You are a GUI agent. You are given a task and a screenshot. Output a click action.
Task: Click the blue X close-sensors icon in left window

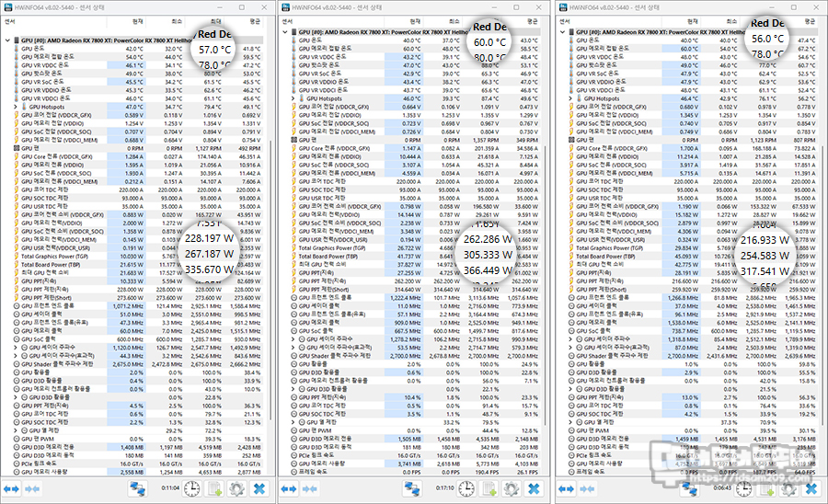coord(259,489)
